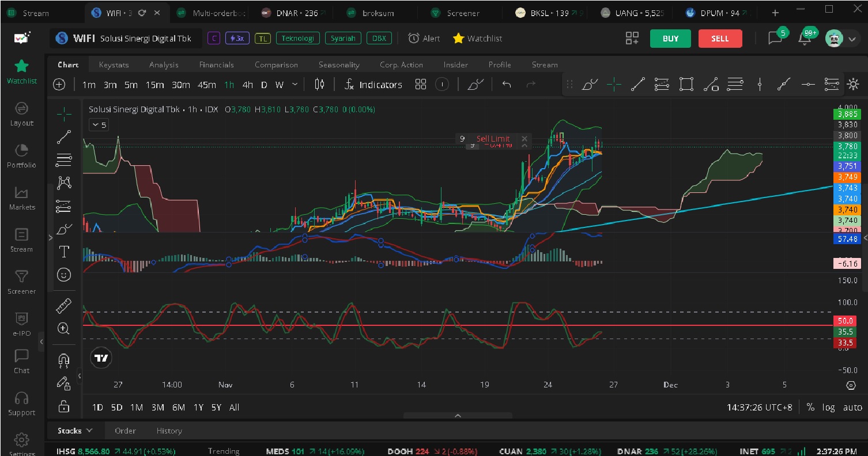
Task: Click the undo arrow
Action: (x=507, y=85)
